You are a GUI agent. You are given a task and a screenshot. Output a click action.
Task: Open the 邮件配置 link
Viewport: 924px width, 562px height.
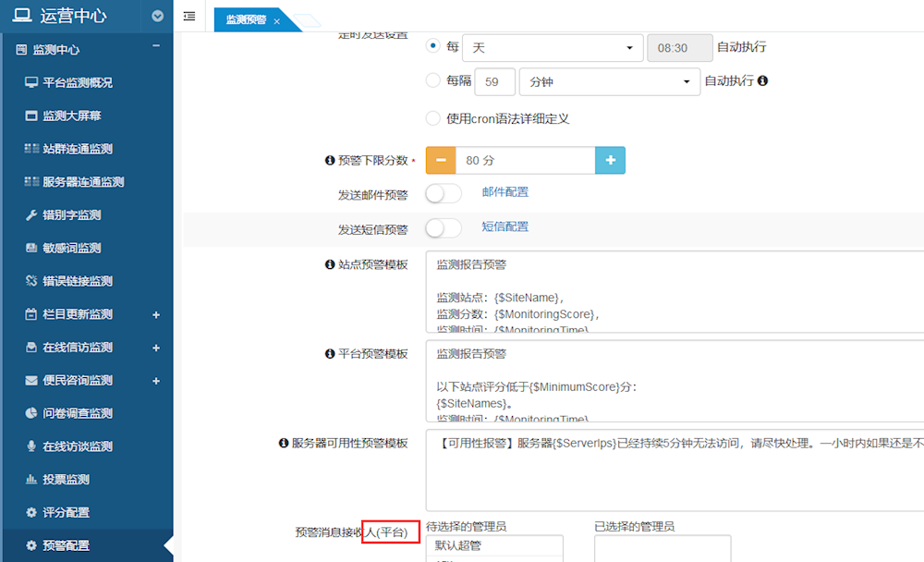(505, 192)
